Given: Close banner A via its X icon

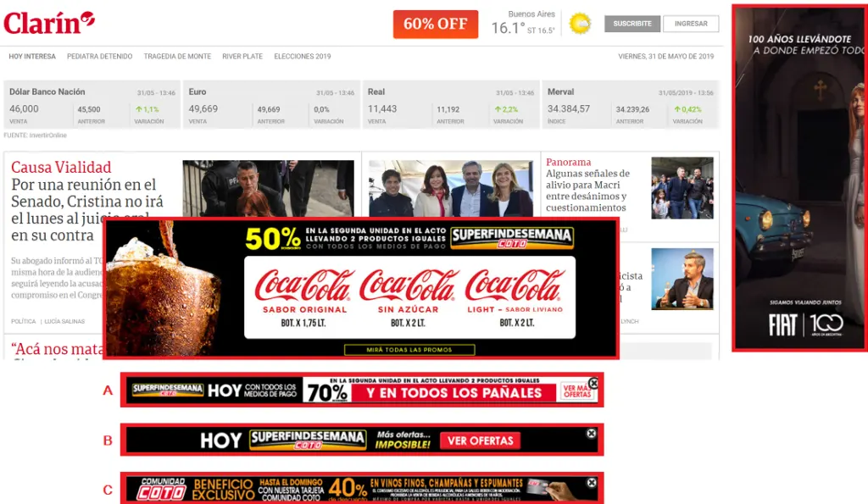Looking at the screenshot, I should (593, 383).
